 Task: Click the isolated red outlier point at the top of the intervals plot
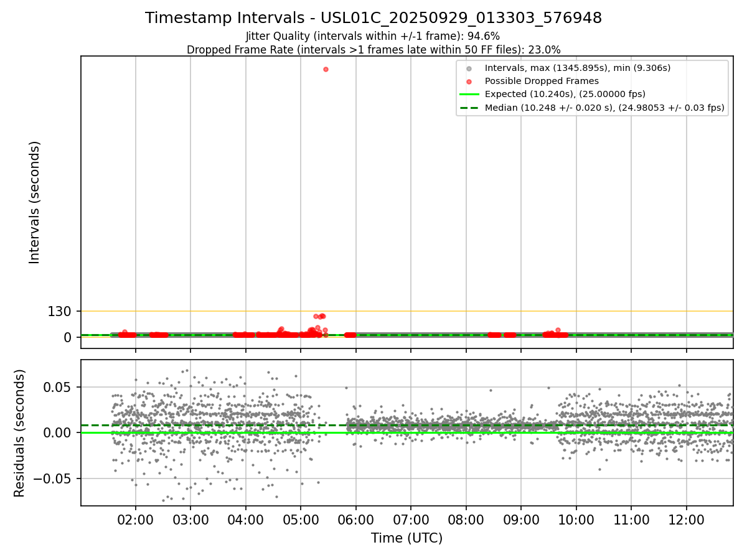click(x=326, y=69)
